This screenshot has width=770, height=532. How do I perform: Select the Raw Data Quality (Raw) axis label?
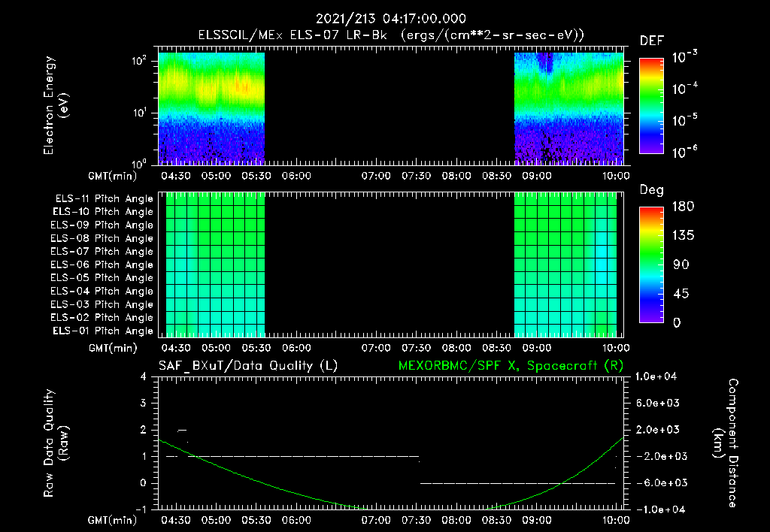click(x=56, y=443)
